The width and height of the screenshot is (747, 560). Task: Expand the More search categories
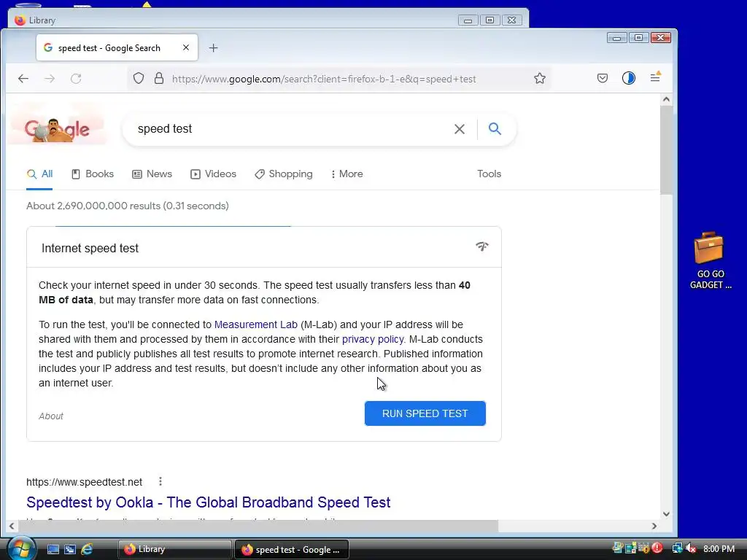click(x=347, y=174)
